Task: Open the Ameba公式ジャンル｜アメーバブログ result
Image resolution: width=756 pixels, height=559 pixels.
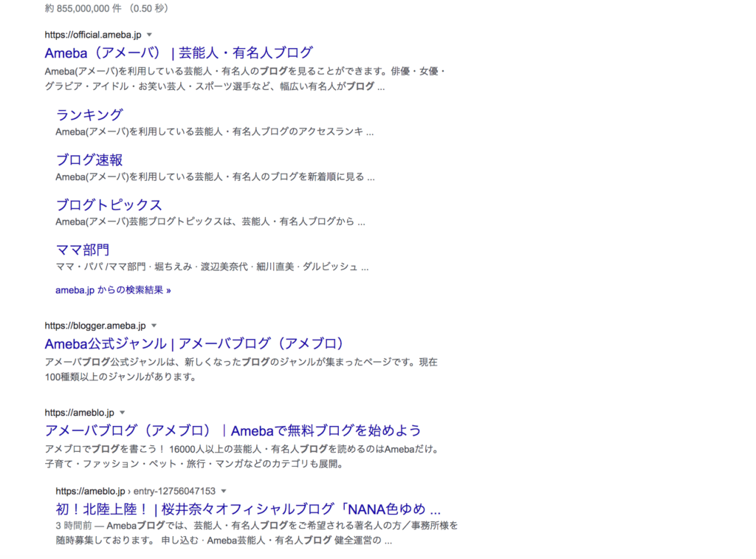Action: [x=194, y=343]
